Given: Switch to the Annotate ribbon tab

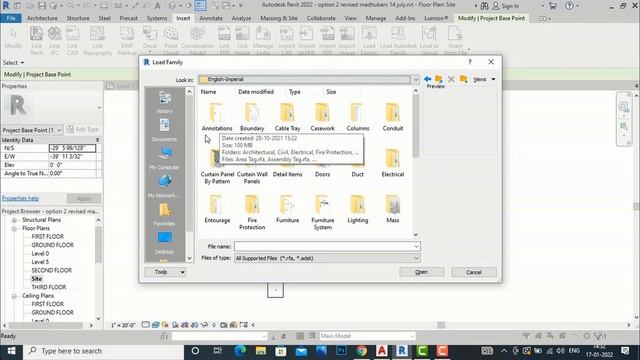Looking at the screenshot, I should (211, 18).
